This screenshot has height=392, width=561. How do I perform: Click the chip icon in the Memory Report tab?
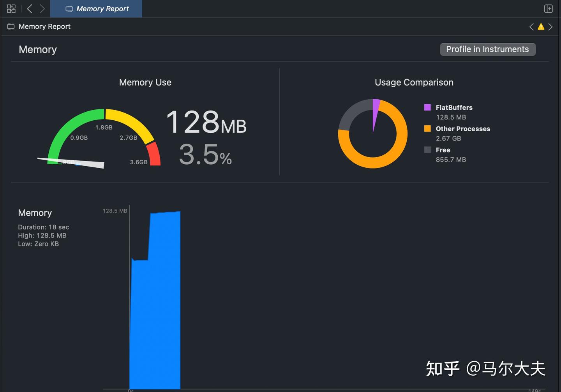tap(69, 9)
